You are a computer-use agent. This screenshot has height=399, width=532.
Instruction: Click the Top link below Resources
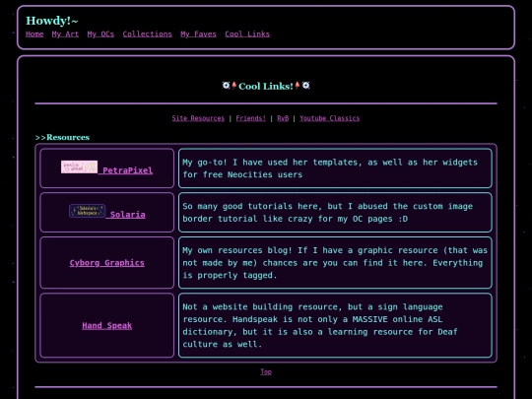coord(266,371)
